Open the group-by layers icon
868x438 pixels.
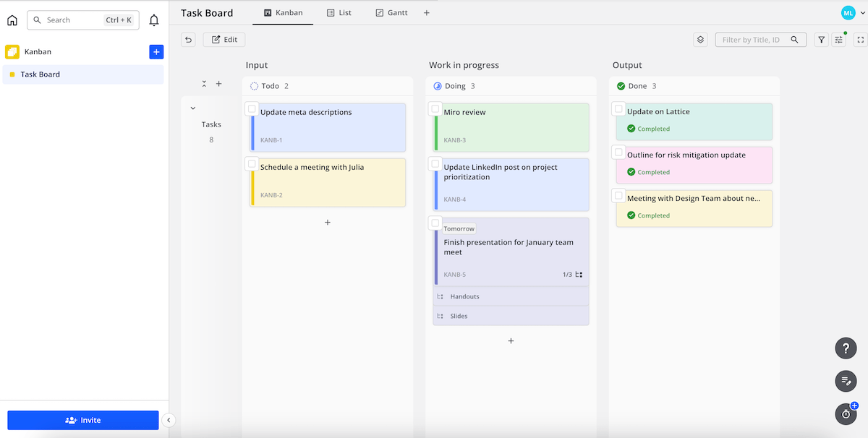[699, 40]
